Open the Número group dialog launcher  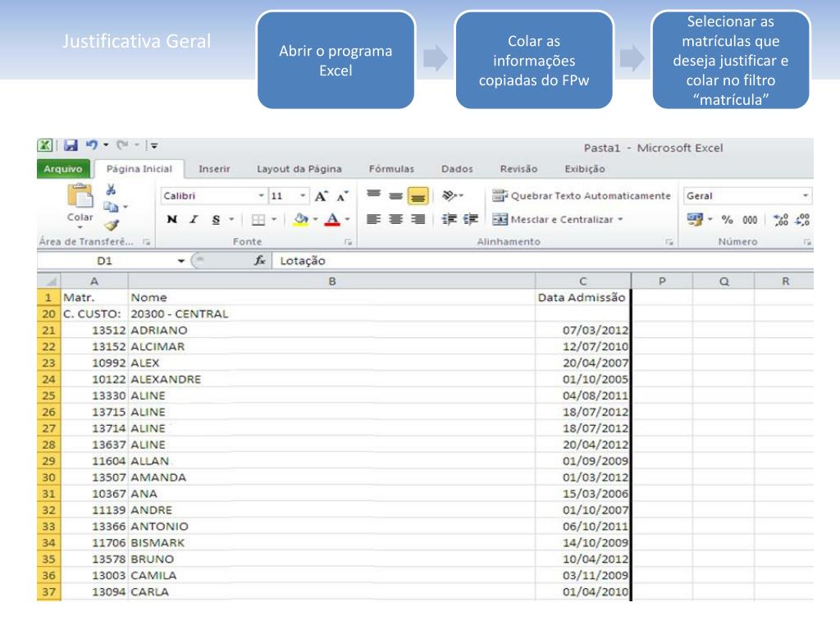[807, 242]
